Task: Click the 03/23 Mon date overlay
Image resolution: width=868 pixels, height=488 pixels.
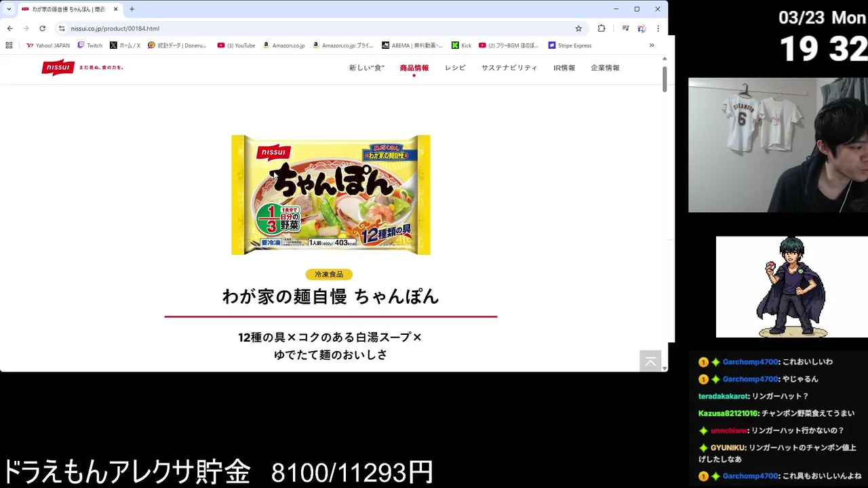Action: 823,18
